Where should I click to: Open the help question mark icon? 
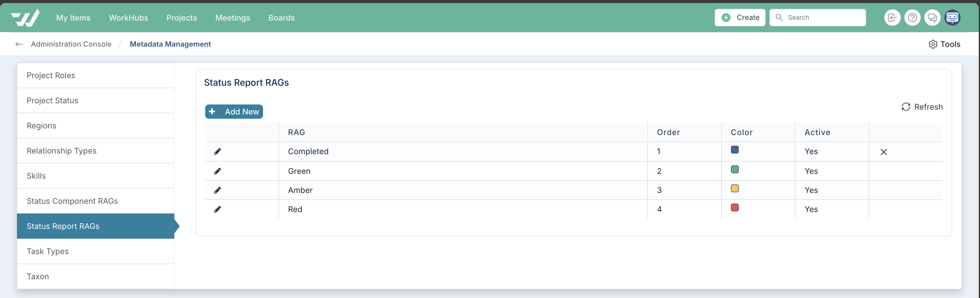pos(912,18)
